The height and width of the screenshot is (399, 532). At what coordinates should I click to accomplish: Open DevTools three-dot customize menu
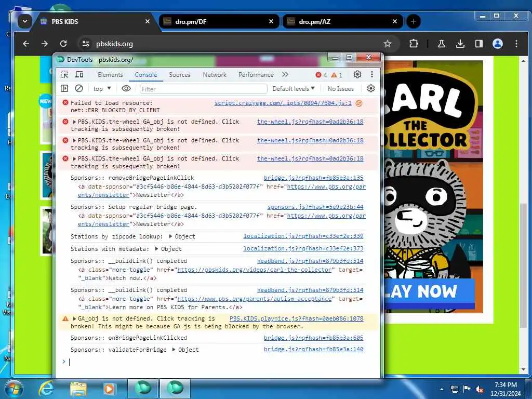(372, 75)
